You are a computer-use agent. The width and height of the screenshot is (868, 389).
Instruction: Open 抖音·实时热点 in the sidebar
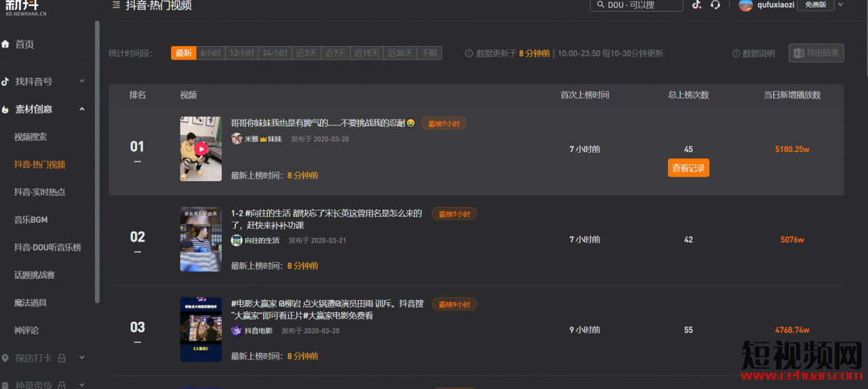pos(39,192)
